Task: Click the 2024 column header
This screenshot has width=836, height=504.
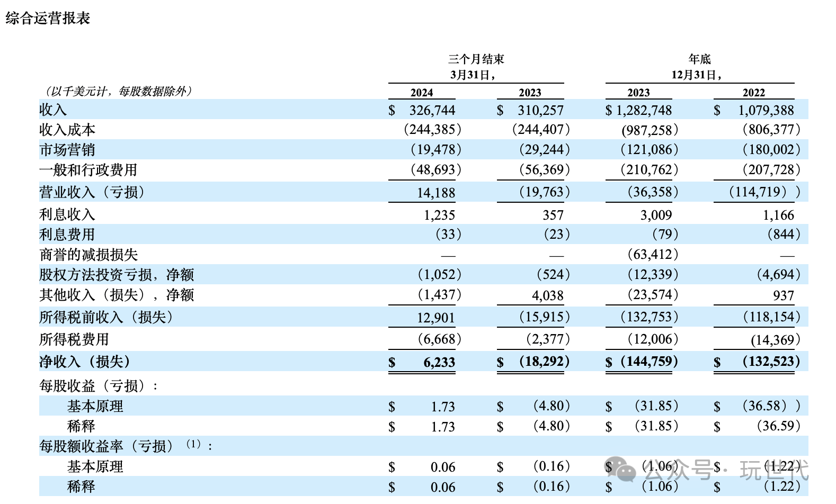Action: pos(422,93)
